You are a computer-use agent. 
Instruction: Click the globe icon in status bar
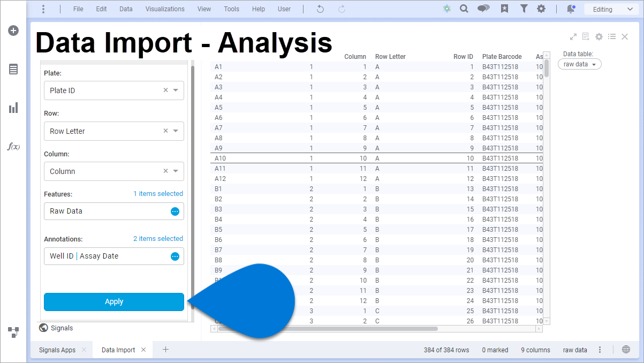tap(626, 350)
